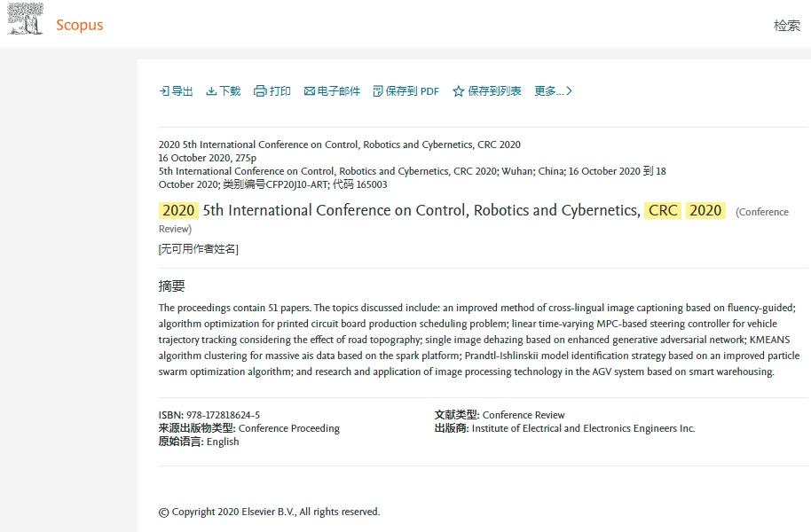Image resolution: width=811 pixels, height=532 pixels.
Task: Click 原始语言 English entry
Action: coord(199,442)
